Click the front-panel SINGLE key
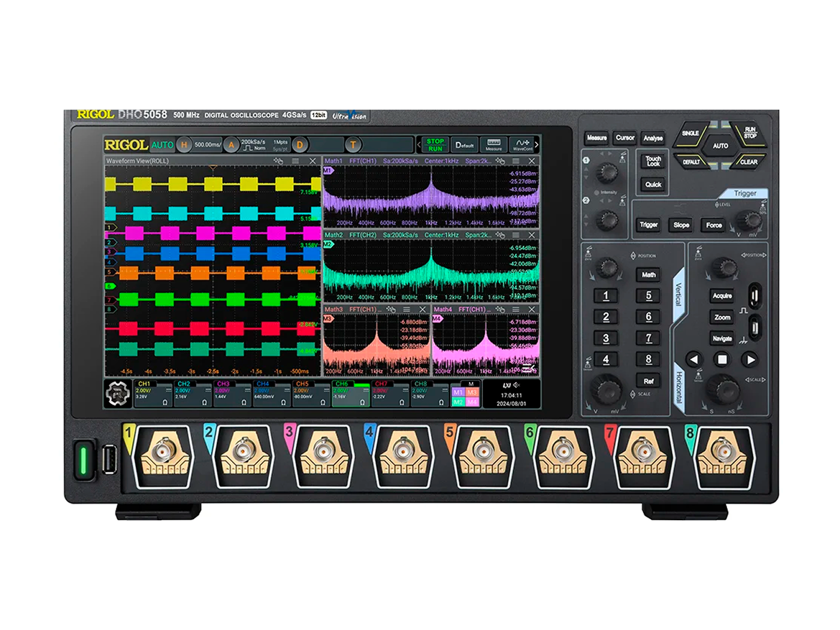Viewport: 840px width, 630px height. [691, 134]
